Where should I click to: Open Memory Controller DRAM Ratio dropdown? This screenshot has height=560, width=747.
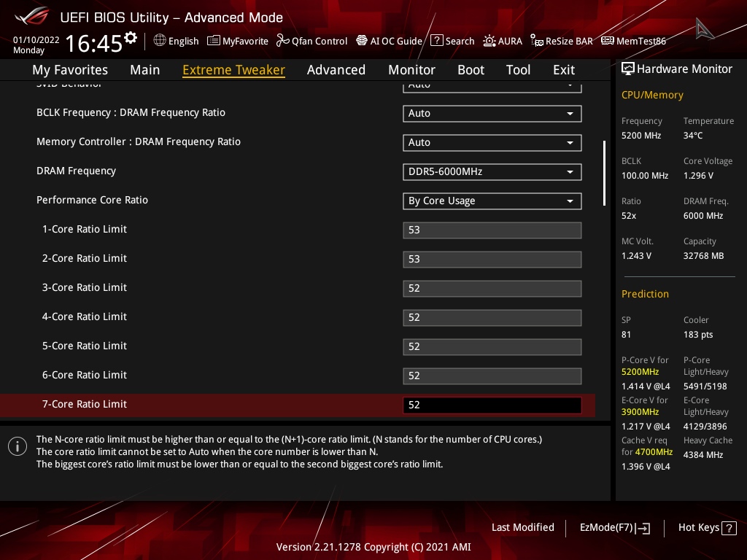point(492,142)
